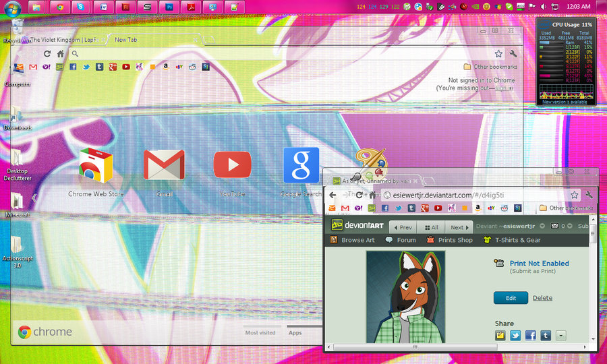
Task: Expand more share options dropdown
Action: (561, 336)
